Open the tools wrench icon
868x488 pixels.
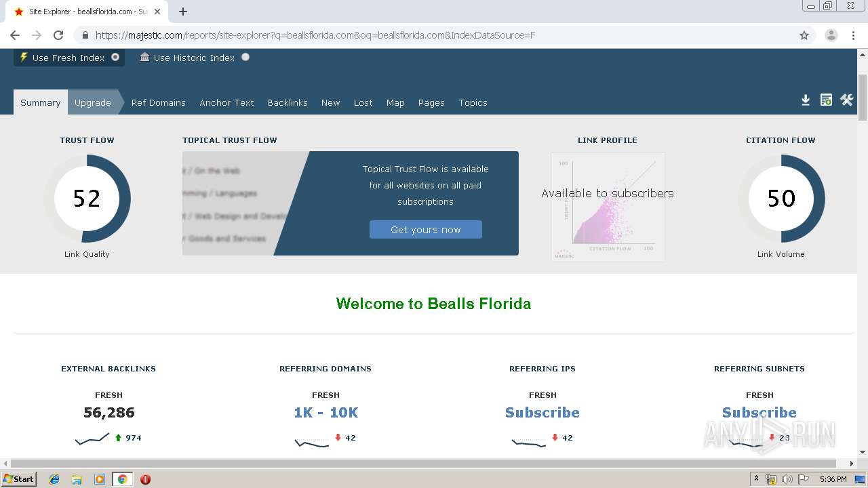(x=846, y=100)
